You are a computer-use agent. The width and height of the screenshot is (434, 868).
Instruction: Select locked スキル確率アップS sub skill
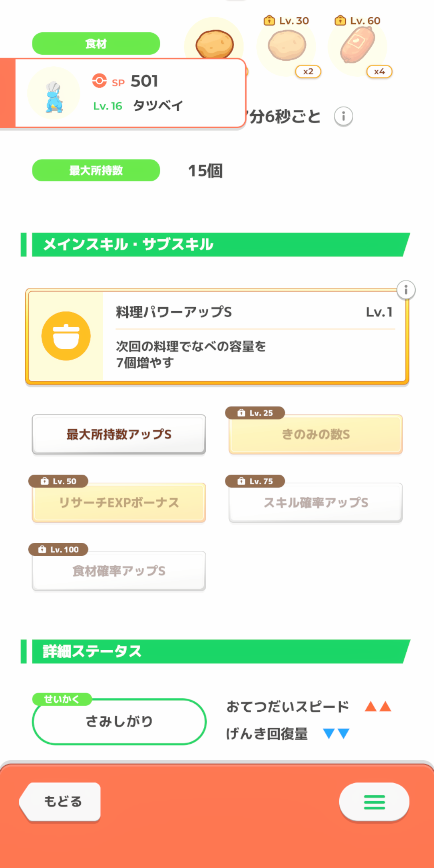pyautogui.click(x=315, y=503)
